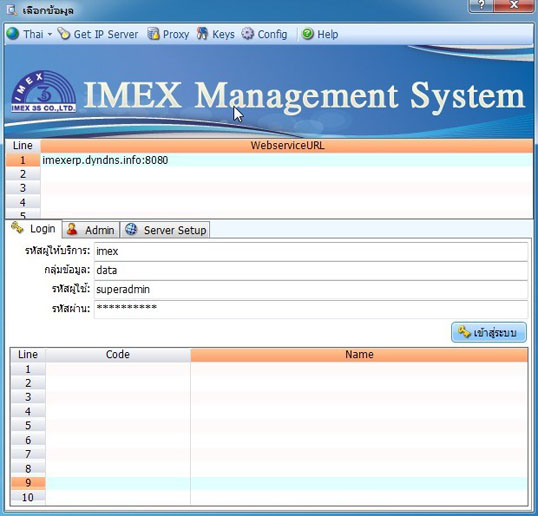538x516 pixels.
Task: Click the รหัสผ่าน password field
Action: (311, 309)
